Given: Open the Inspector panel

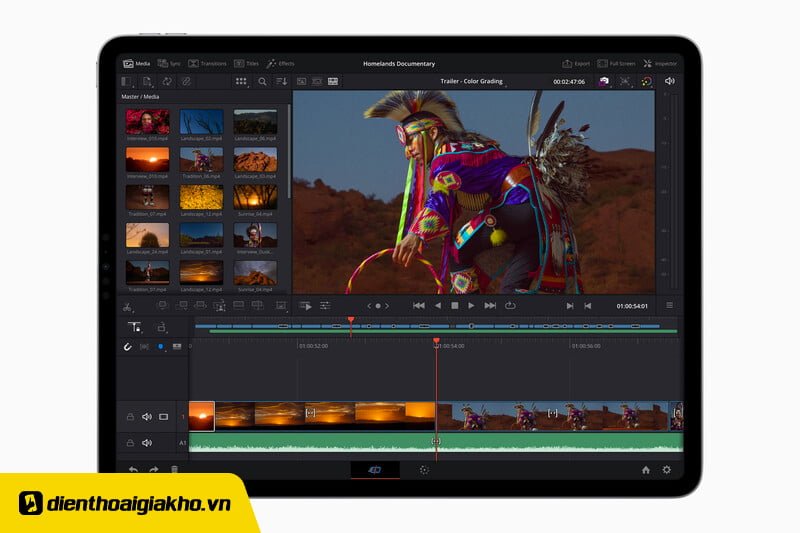Looking at the screenshot, I should coord(659,63).
